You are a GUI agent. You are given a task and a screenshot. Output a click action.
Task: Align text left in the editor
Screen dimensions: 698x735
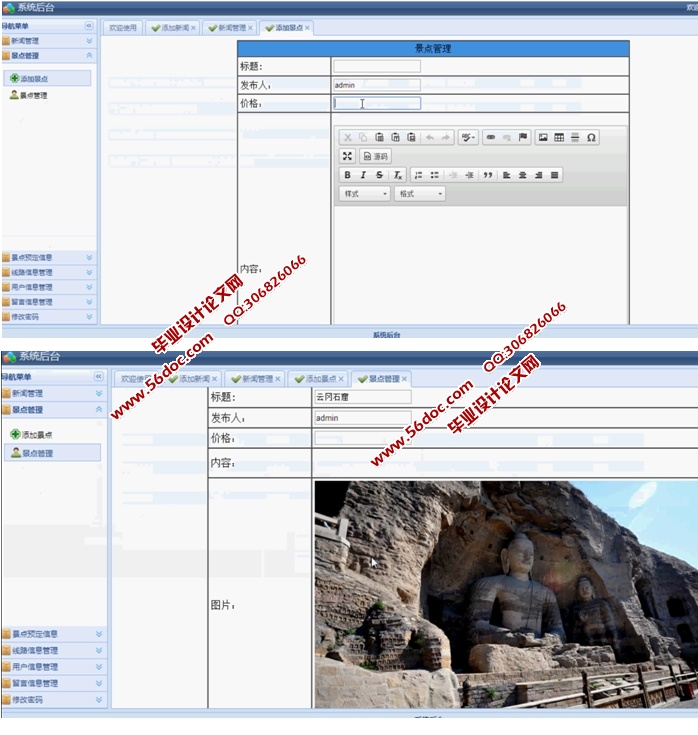507,175
